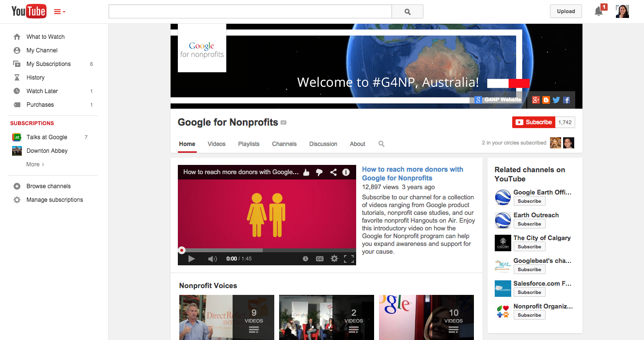This screenshot has height=340, width=644.
Task: Click the Upload button
Action: pos(566,11)
